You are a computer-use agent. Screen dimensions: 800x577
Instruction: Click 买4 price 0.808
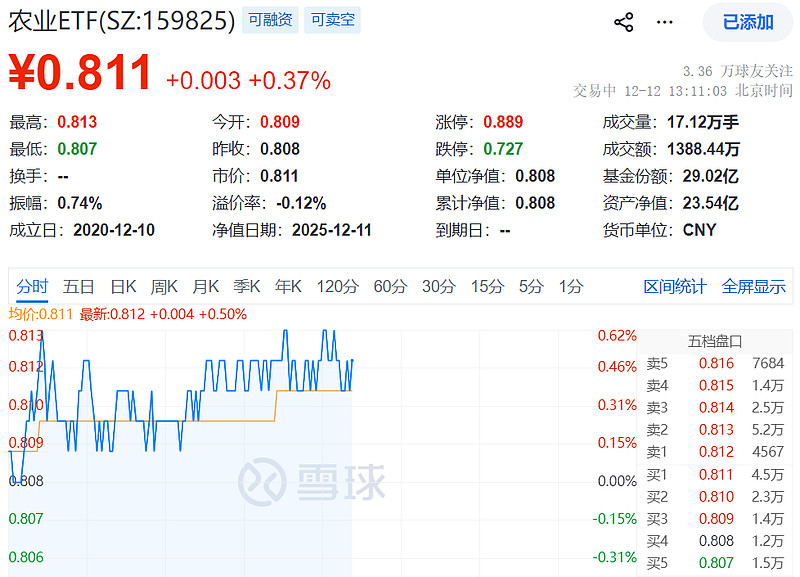pos(716,541)
